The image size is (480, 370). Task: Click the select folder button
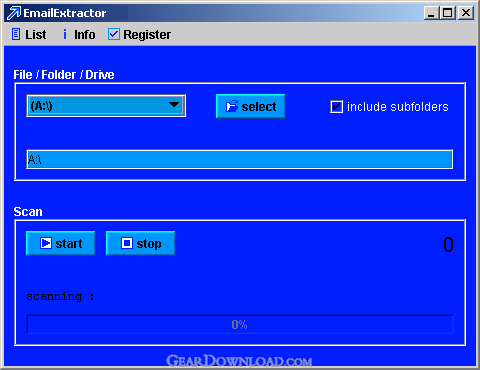[x=251, y=106]
